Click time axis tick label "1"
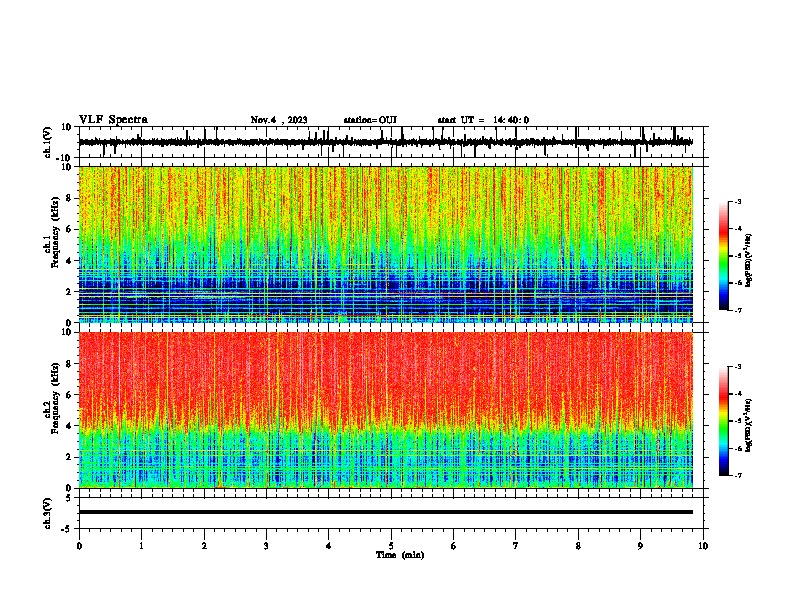The width and height of the screenshot is (792, 612). click(x=141, y=546)
